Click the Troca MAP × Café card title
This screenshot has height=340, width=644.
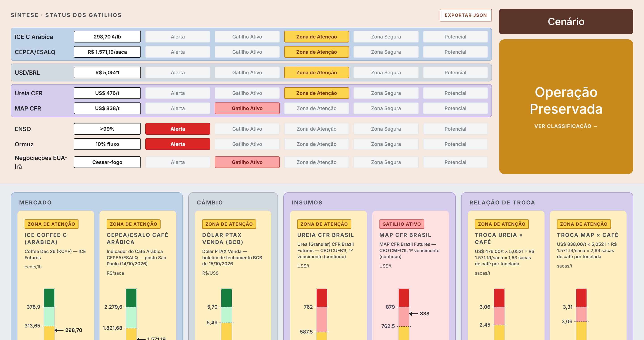587,235
